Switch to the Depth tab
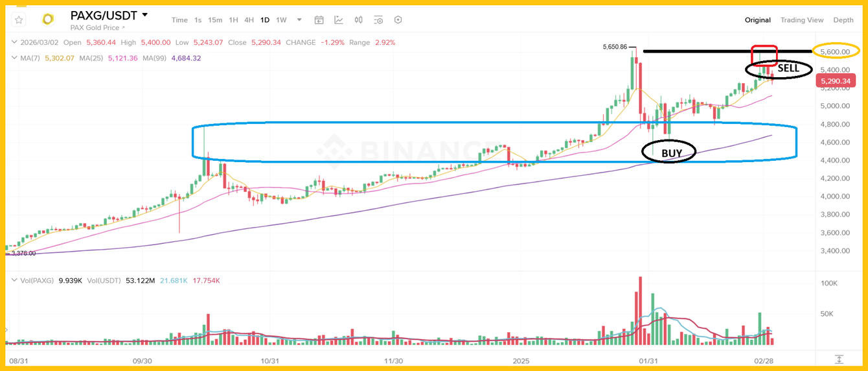 (x=843, y=20)
